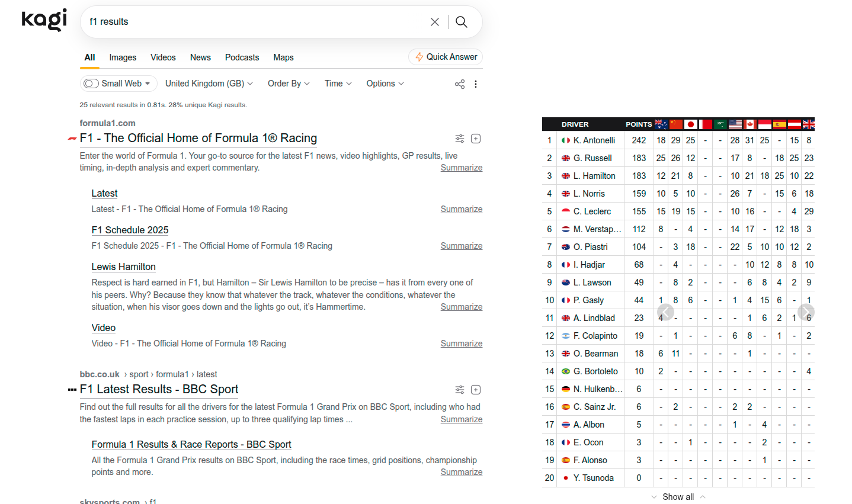Click the BBC favicon beside F1 Latest Results
The width and height of the screenshot is (852, 504).
72,390
